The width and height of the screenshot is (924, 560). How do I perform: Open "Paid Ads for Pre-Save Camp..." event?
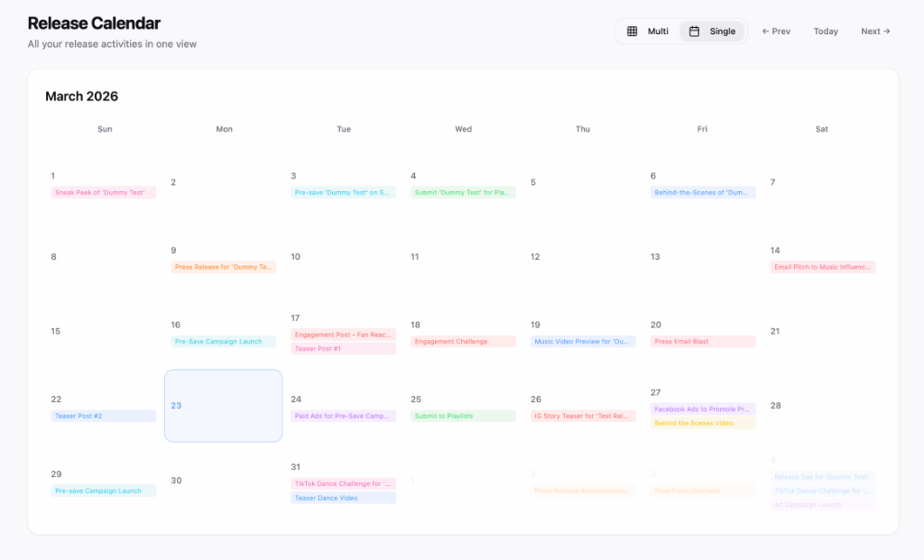(x=343, y=416)
